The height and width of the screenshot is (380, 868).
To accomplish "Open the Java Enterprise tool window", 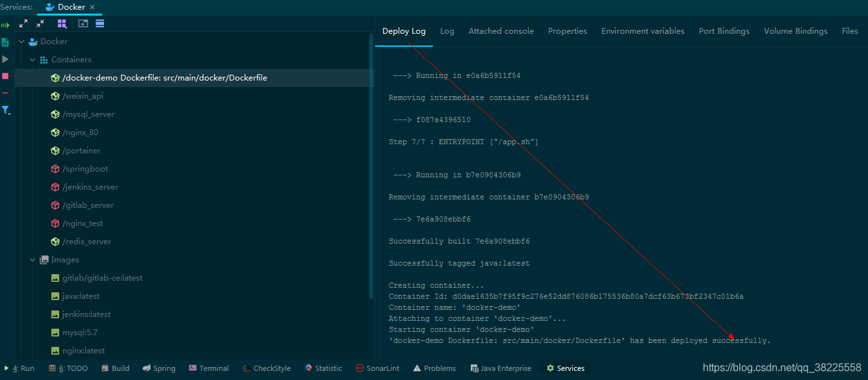I will [x=501, y=368].
